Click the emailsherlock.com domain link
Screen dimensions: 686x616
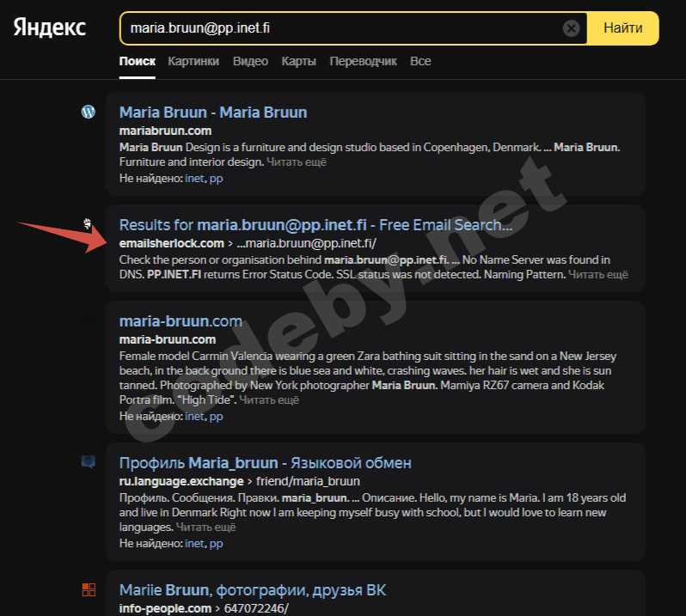point(172,243)
